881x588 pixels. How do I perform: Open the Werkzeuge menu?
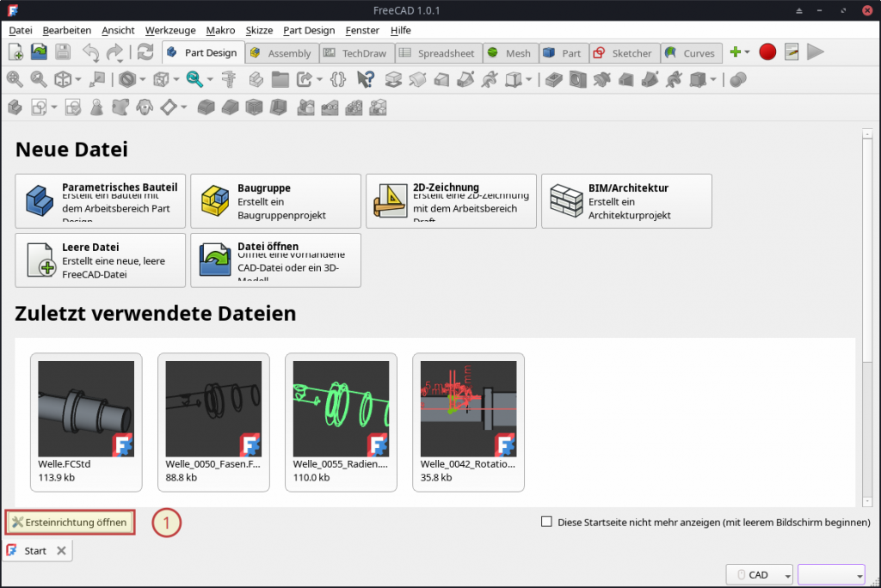pyautogui.click(x=170, y=30)
